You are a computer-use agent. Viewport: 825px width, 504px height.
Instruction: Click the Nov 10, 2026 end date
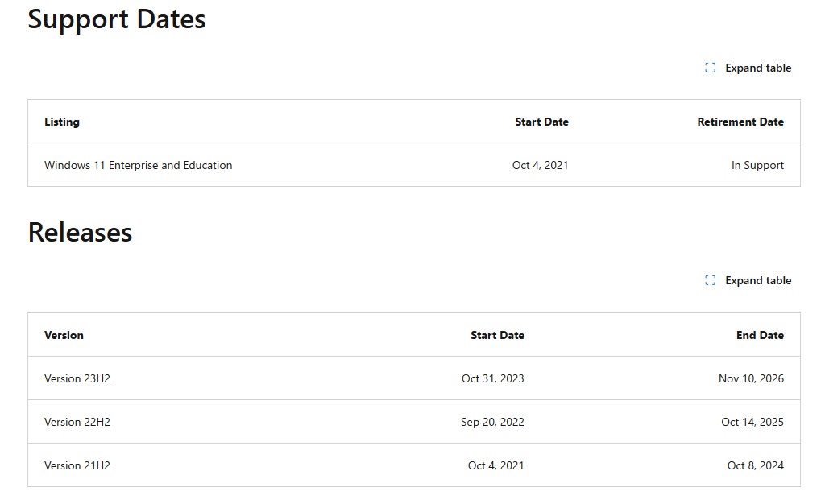coord(751,379)
